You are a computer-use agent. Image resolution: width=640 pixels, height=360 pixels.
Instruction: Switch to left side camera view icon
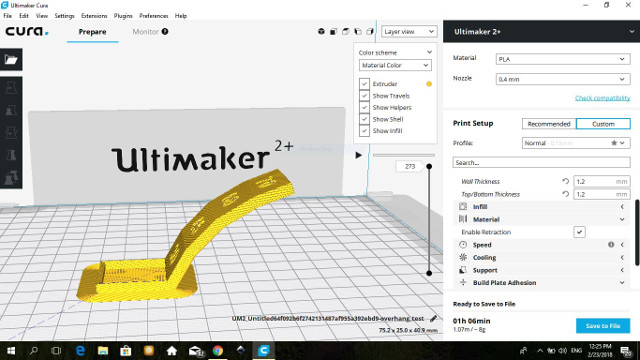click(358, 31)
